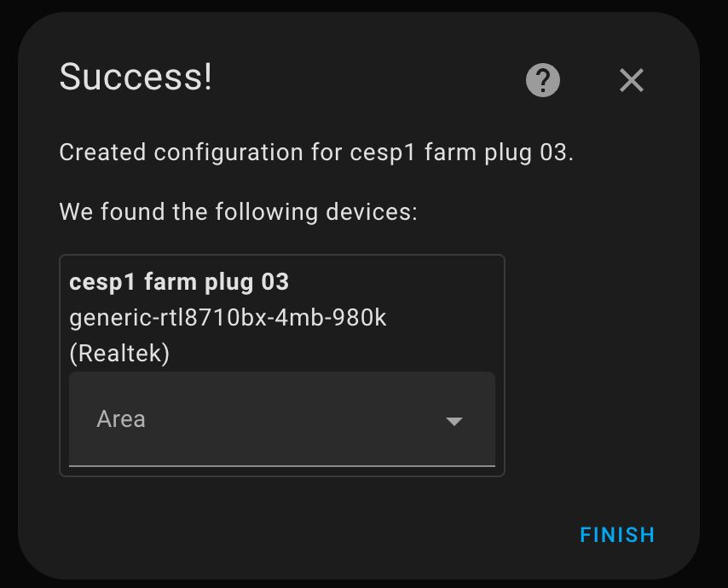Click the Area dropdown arrow
Image resolution: width=728 pixels, height=588 pixels.
click(x=454, y=421)
